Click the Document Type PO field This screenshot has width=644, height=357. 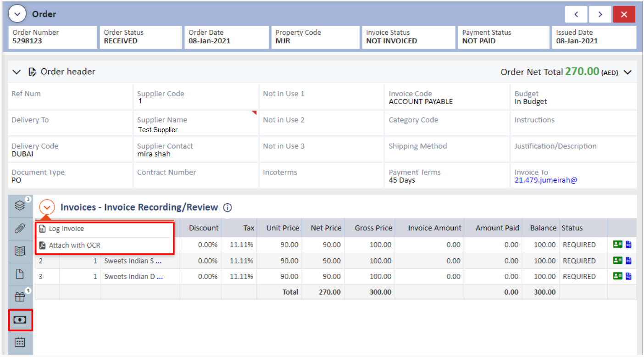pos(70,175)
